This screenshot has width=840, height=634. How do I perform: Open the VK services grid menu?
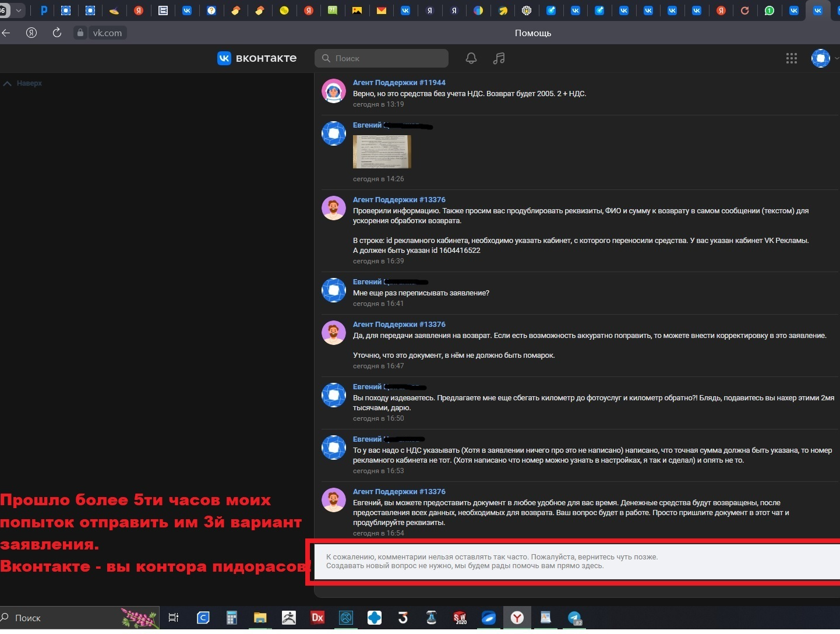[x=791, y=58]
